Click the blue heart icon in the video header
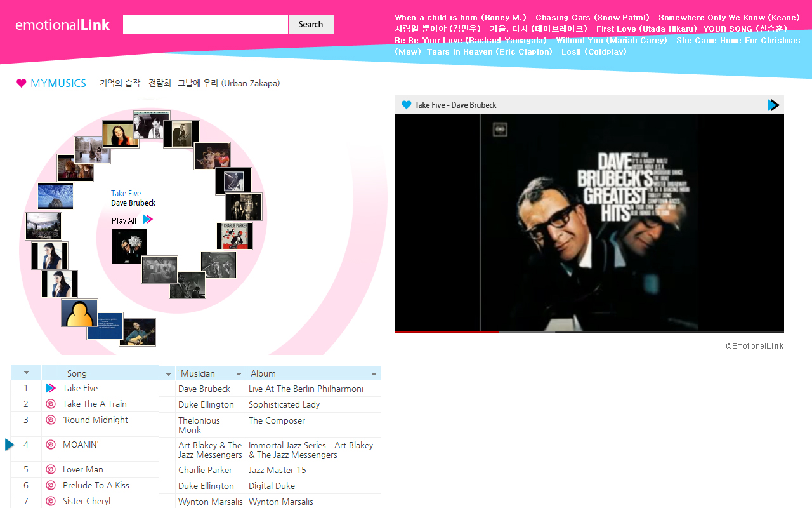 tap(407, 105)
